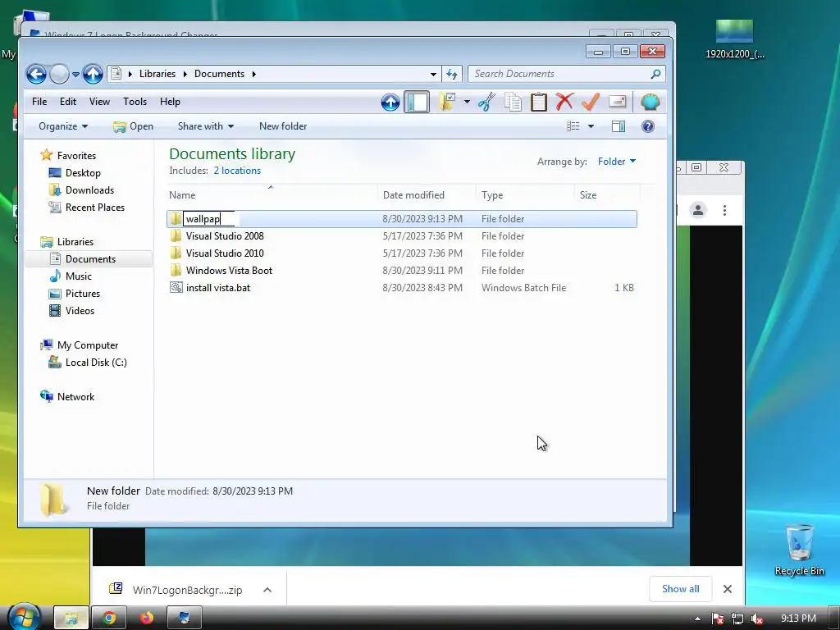Viewport: 840px width, 630px height.
Task: Expand the view options dropdown arrow
Action: click(591, 126)
